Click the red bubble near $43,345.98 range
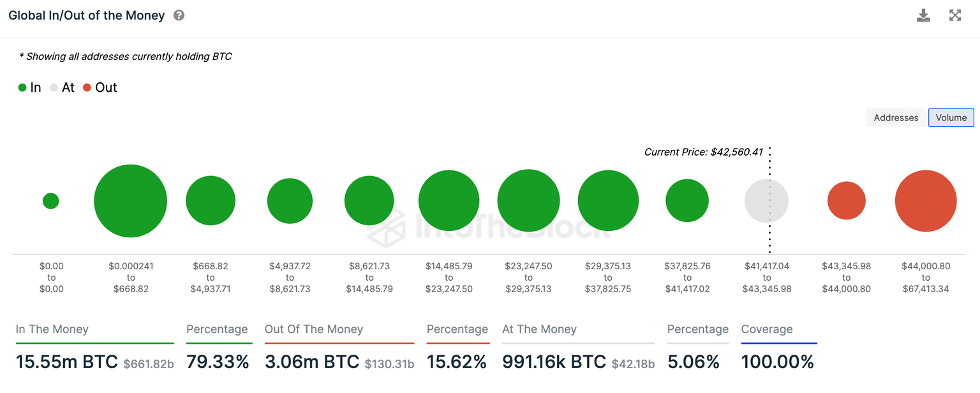This screenshot has width=980, height=393. pyautogui.click(x=847, y=200)
